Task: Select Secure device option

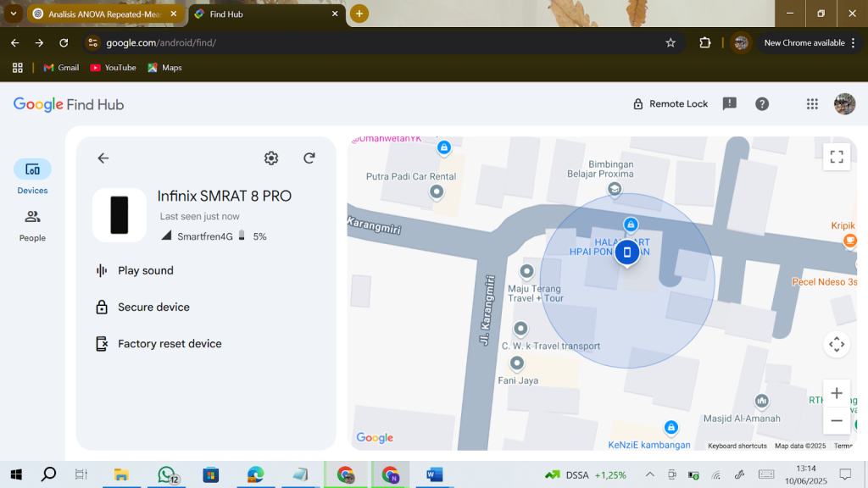Action: (x=153, y=308)
